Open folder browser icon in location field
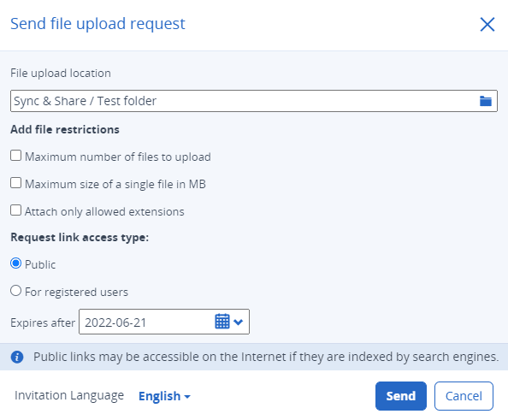Screen dimensions: 508x420 click(x=485, y=101)
